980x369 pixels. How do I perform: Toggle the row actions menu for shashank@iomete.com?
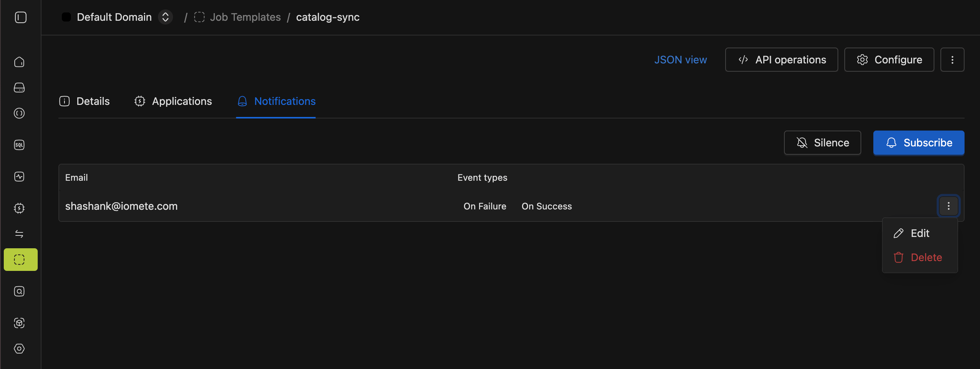click(948, 206)
